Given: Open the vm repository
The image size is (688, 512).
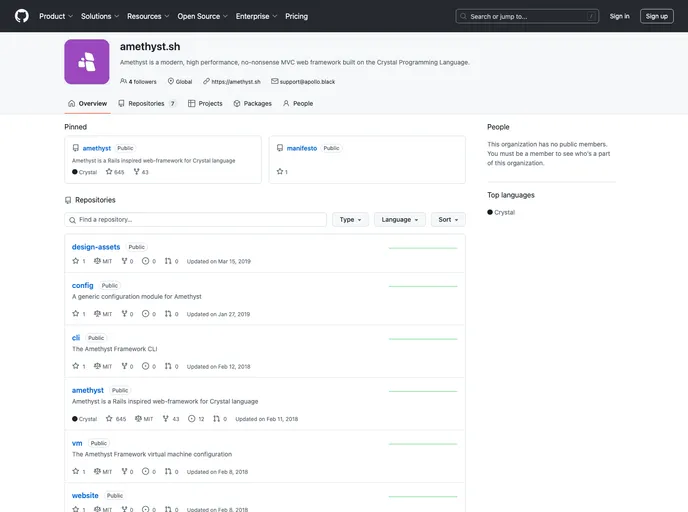Looking at the screenshot, I should coord(77,443).
